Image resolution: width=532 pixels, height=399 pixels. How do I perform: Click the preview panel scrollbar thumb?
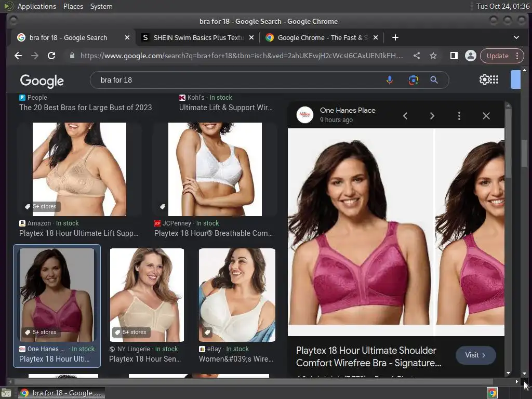(x=508, y=142)
